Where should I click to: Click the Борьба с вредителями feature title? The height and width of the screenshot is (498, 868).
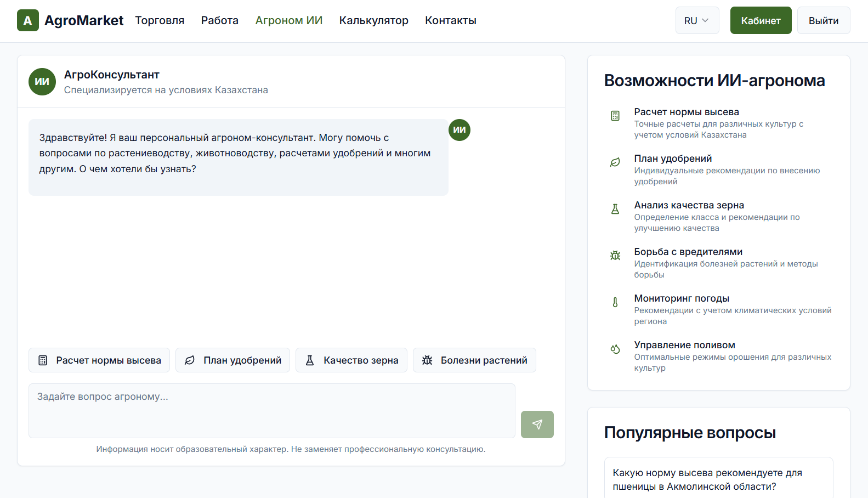pyautogui.click(x=688, y=252)
